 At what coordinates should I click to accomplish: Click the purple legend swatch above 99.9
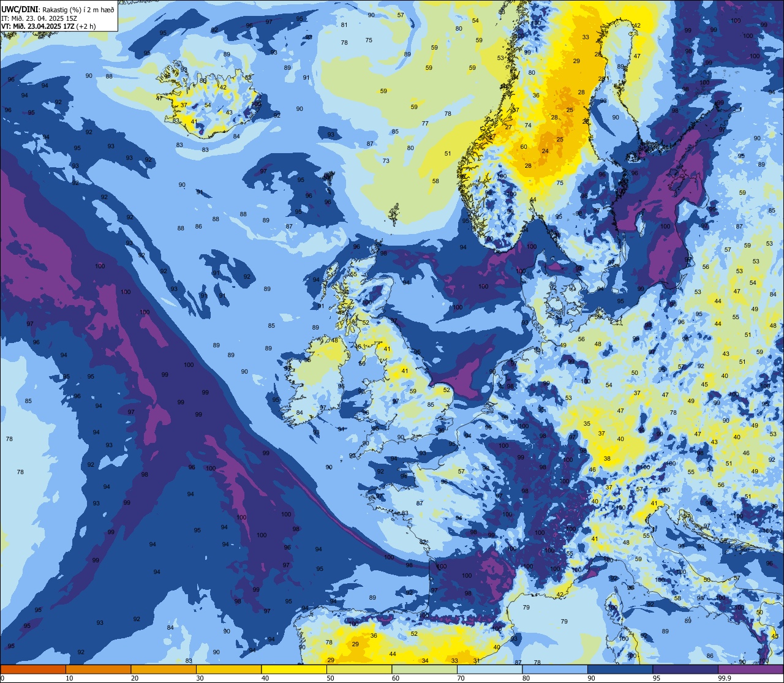[x=751, y=669]
